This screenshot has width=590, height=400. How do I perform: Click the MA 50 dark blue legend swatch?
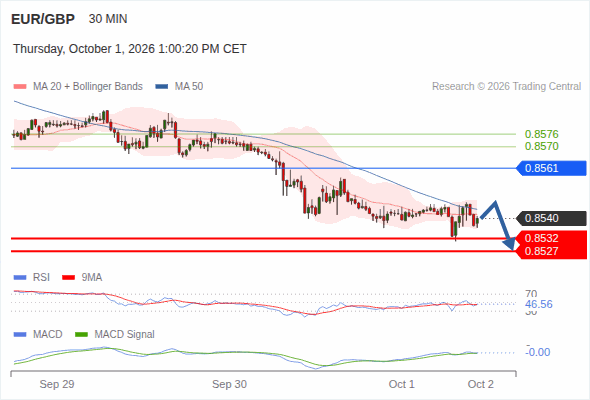point(162,87)
